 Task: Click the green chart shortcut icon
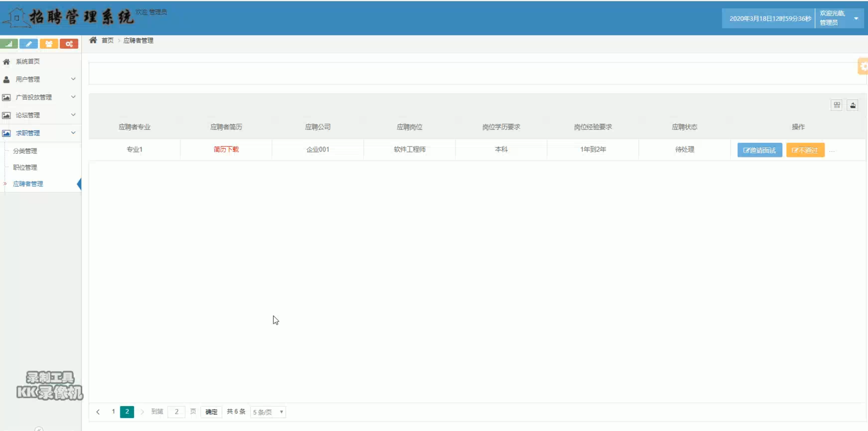9,44
